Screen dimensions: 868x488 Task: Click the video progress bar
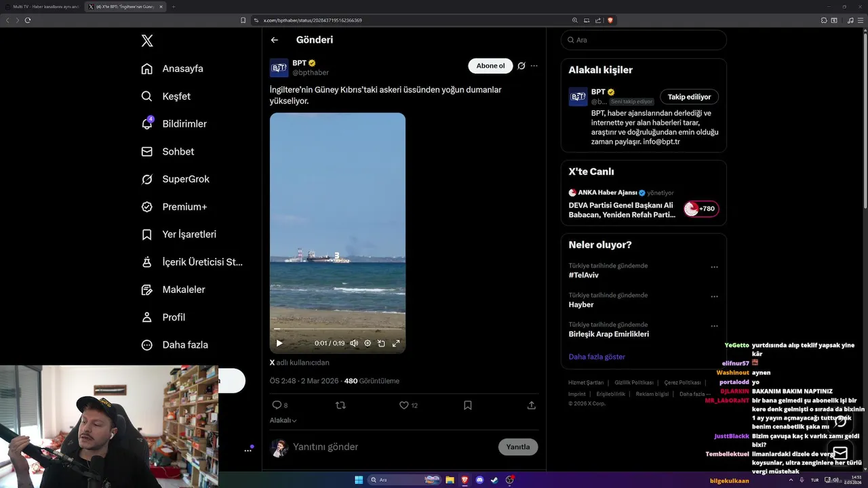click(338, 329)
